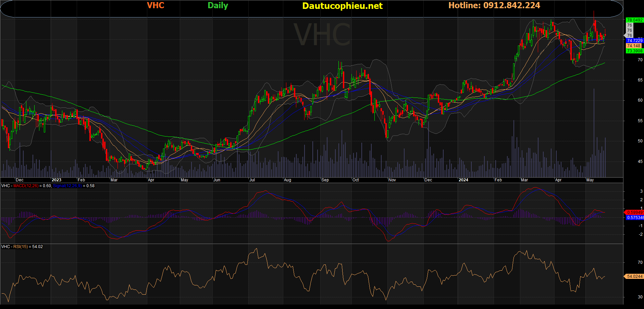Click the green Daily timeframe label

pyautogui.click(x=218, y=5)
